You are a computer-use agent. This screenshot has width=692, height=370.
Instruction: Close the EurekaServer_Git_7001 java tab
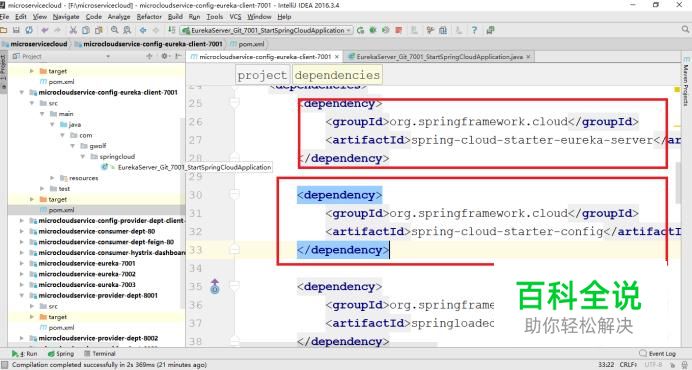tap(528, 57)
